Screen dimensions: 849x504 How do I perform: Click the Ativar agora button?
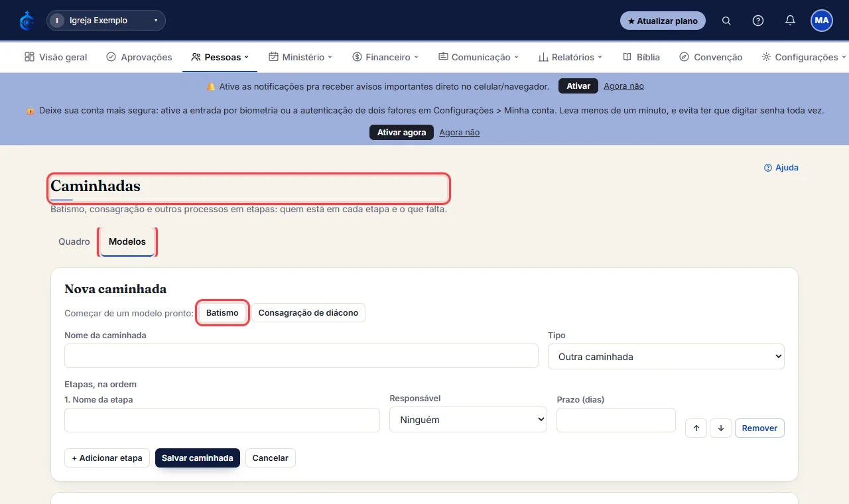pos(401,133)
